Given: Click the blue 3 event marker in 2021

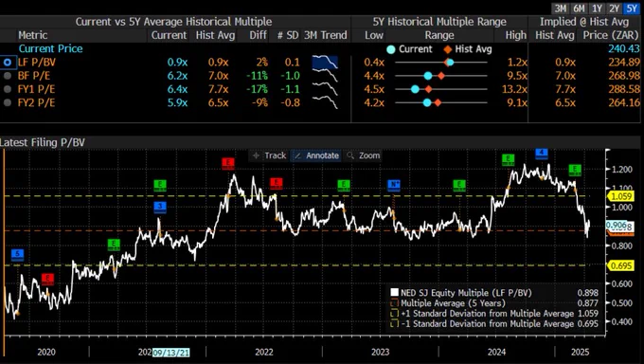Looking at the screenshot, I should coord(160,207).
